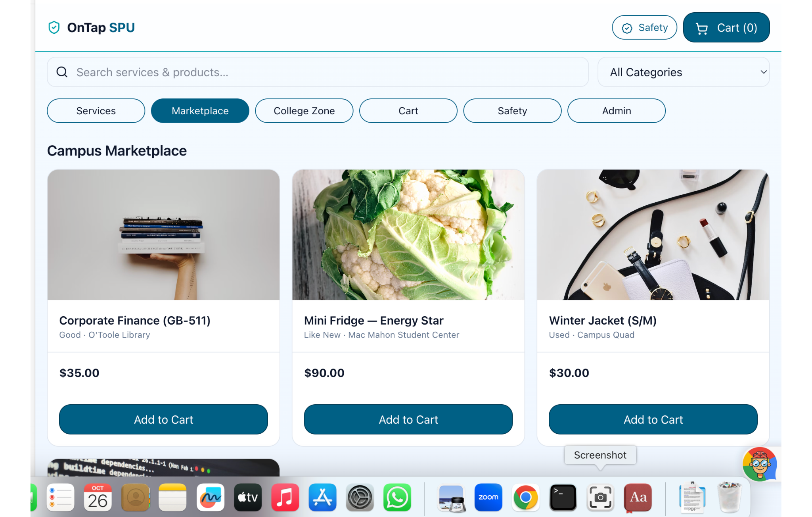Click the OnTap SPU shield logo
This screenshot has width=812, height=517.
[54, 27]
